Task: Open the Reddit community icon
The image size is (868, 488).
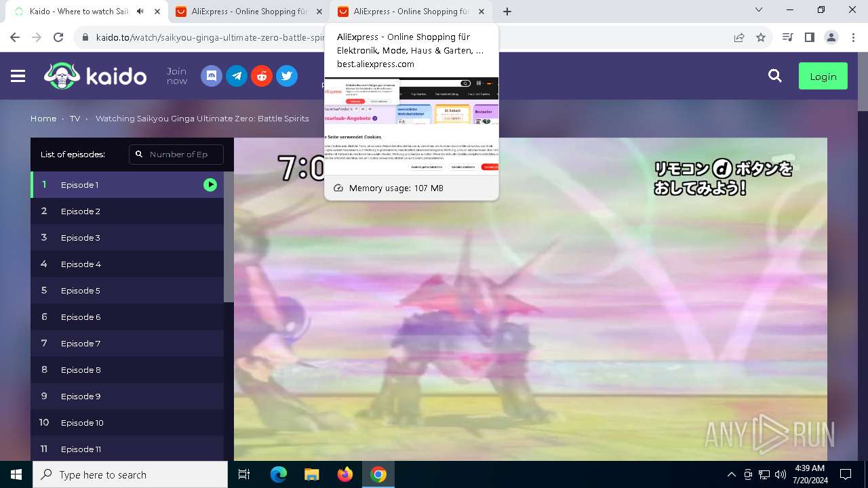Action: 262,76
